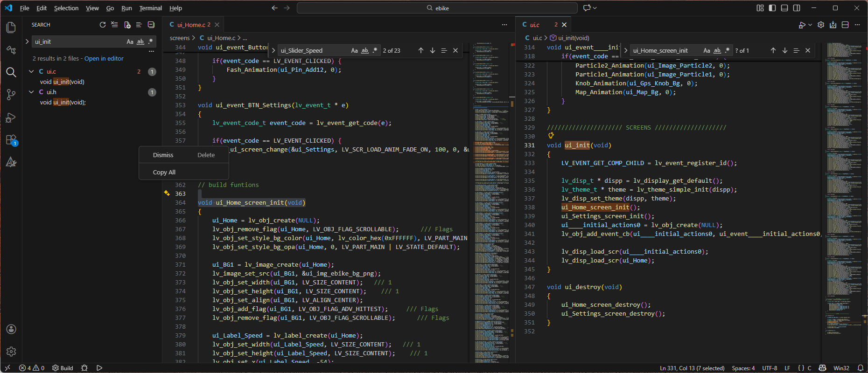
Task: Open the Source Control view
Action: point(11,95)
